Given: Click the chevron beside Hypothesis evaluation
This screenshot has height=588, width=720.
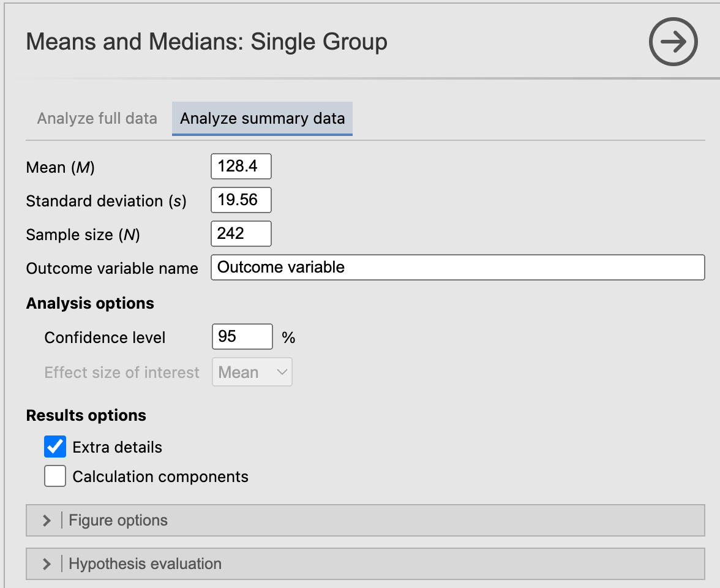Looking at the screenshot, I should (47, 564).
